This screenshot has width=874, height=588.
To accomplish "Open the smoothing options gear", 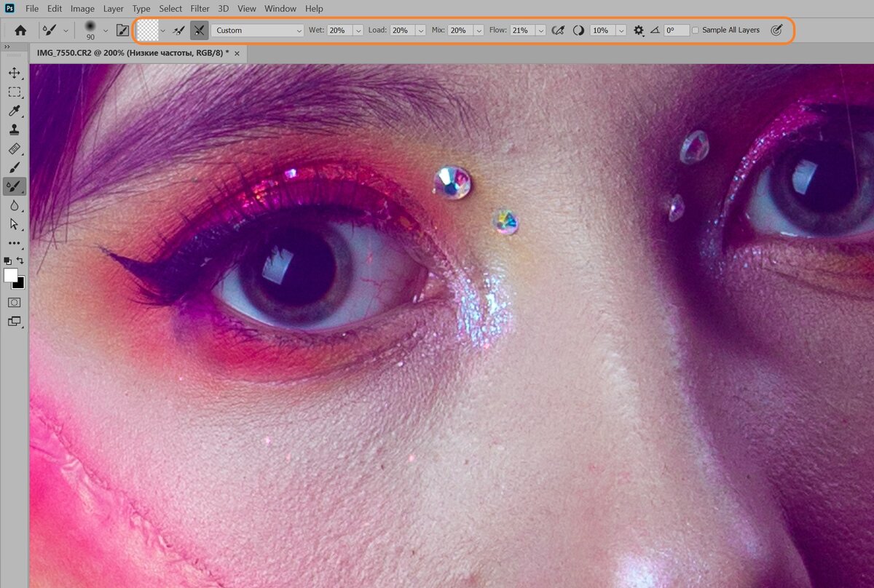I will (639, 31).
